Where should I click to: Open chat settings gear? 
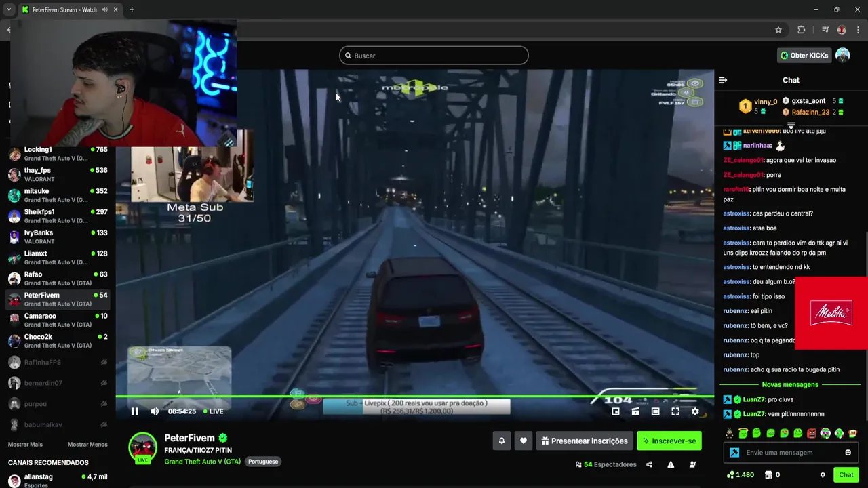click(823, 475)
